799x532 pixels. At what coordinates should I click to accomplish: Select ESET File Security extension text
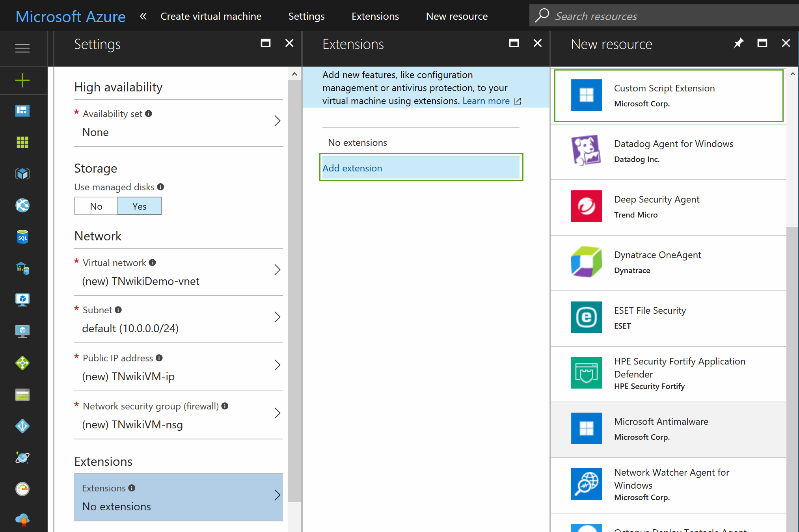click(x=650, y=311)
